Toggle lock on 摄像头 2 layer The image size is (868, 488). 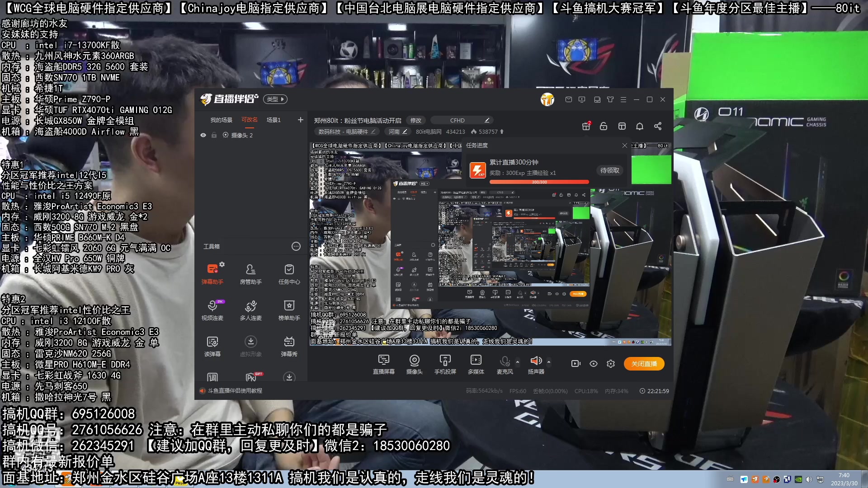point(214,135)
